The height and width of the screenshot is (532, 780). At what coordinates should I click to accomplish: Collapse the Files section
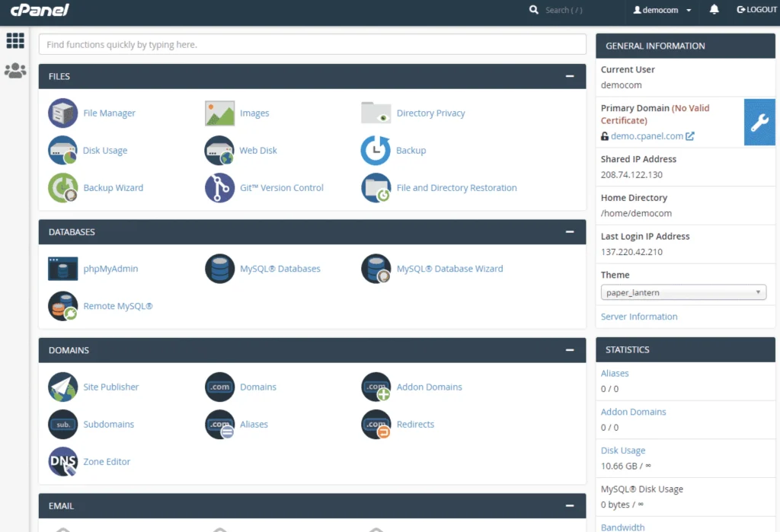pyautogui.click(x=570, y=76)
